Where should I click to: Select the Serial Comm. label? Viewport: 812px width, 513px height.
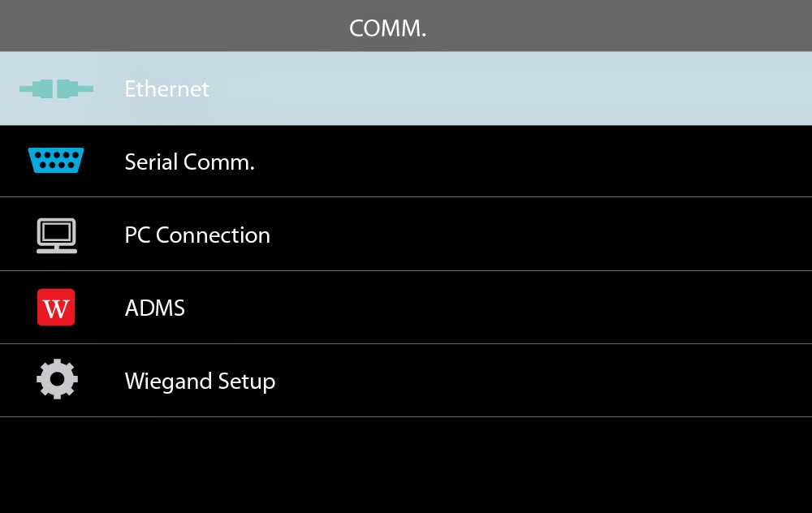(189, 162)
